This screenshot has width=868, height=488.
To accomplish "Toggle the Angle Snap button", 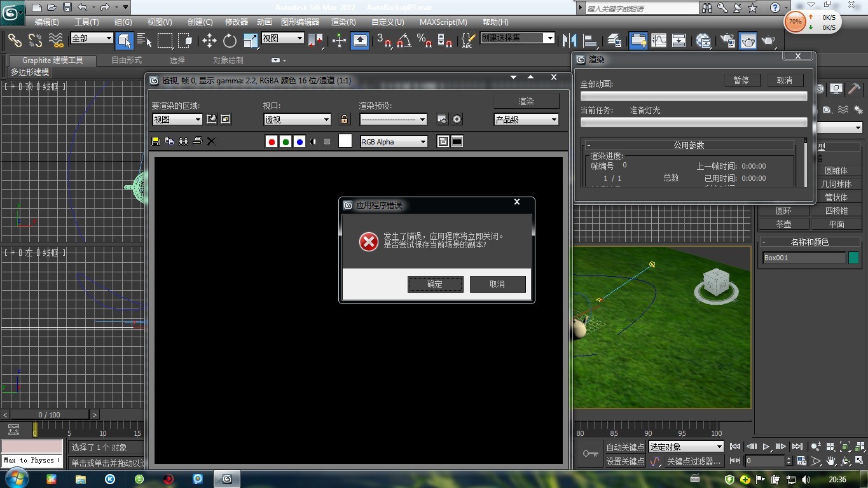I will pyautogui.click(x=404, y=41).
